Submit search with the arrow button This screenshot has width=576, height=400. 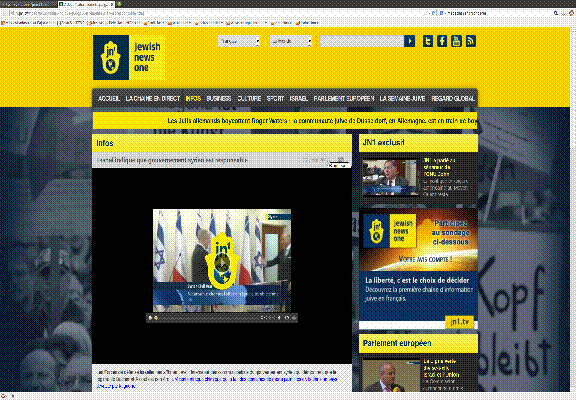tap(410, 41)
